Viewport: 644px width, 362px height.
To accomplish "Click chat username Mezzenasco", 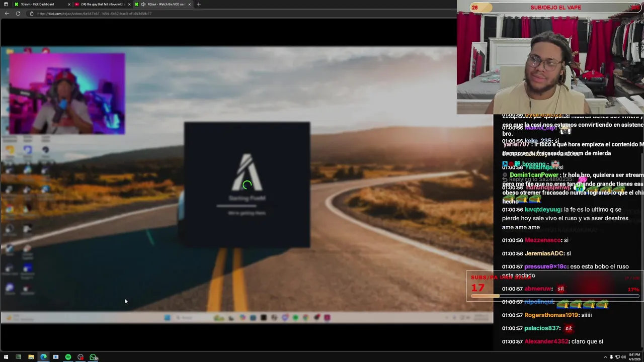I will click(543, 240).
